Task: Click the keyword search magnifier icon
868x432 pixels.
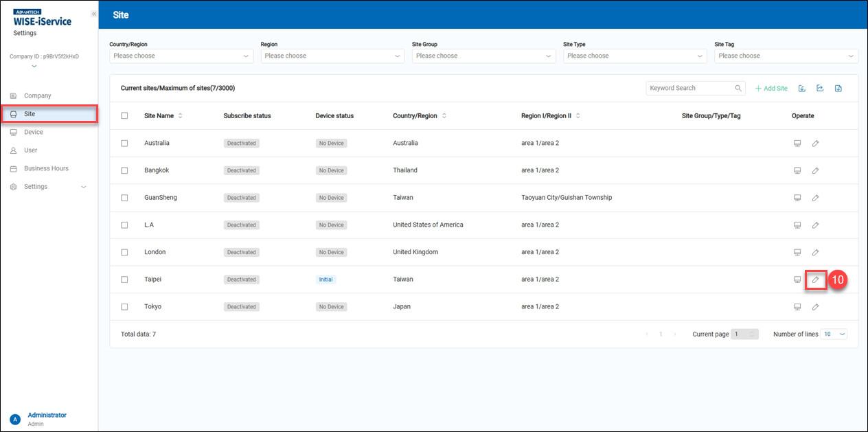Action: (x=738, y=88)
